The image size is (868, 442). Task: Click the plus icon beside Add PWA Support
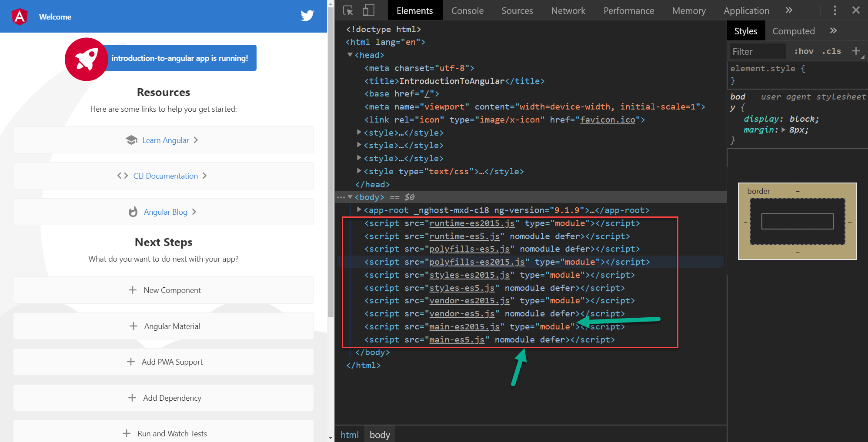click(131, 362)
